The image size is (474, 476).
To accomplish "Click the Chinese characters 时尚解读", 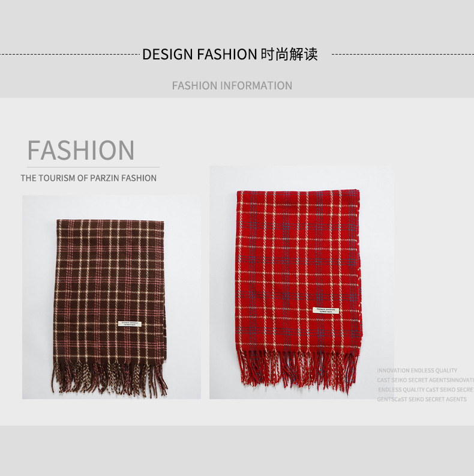I will (x=289, y=55).
